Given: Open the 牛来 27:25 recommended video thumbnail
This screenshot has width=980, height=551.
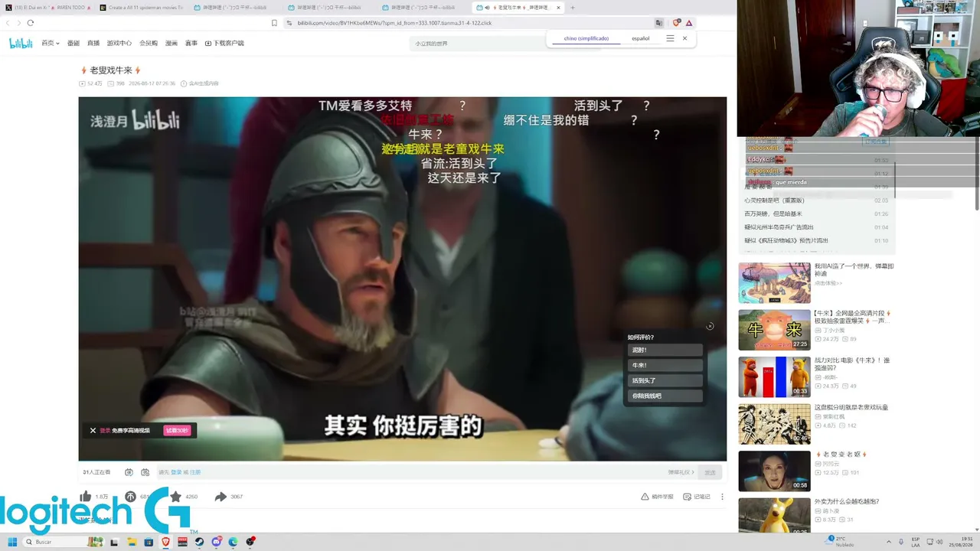Looking at the screenshot, I should pos(774,329).
